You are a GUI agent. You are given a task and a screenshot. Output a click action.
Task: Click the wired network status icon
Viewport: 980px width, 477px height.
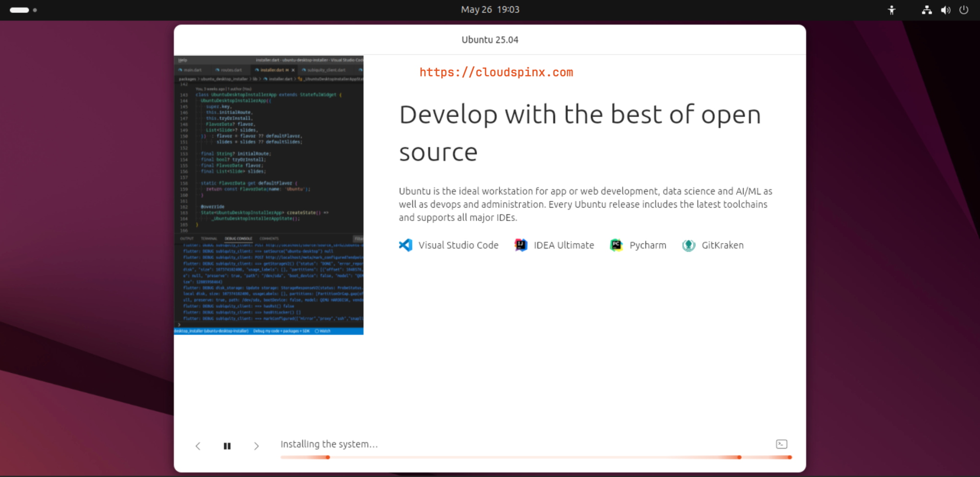click(x=926, y=10)
